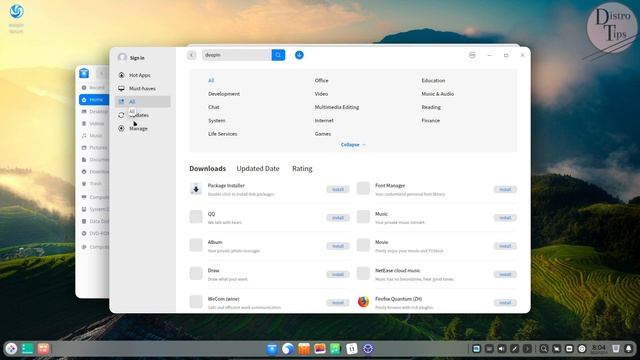The image size is (640, 360).
Task: Open the file manager dock icon
Action: click(x=271, y=349)
